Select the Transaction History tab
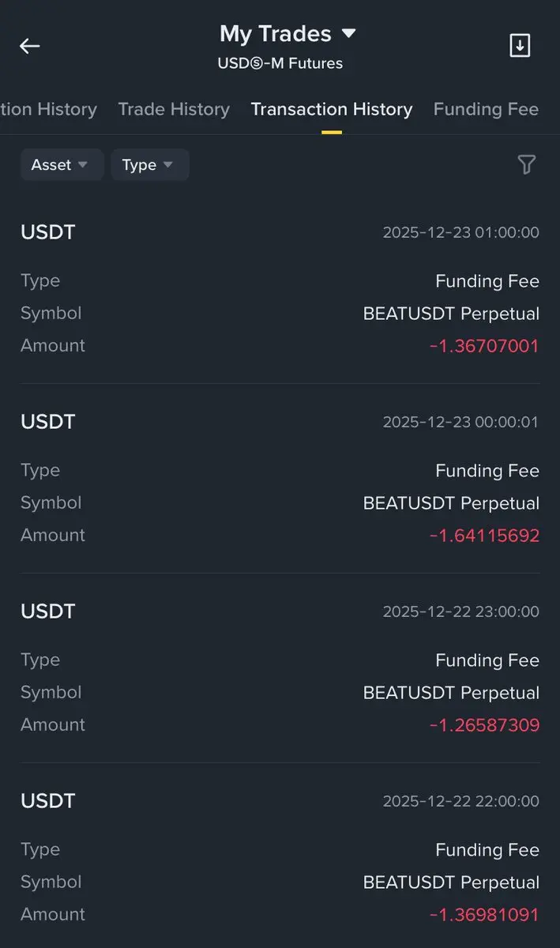This screenshot has height=948, width=560. click(332, 109)
